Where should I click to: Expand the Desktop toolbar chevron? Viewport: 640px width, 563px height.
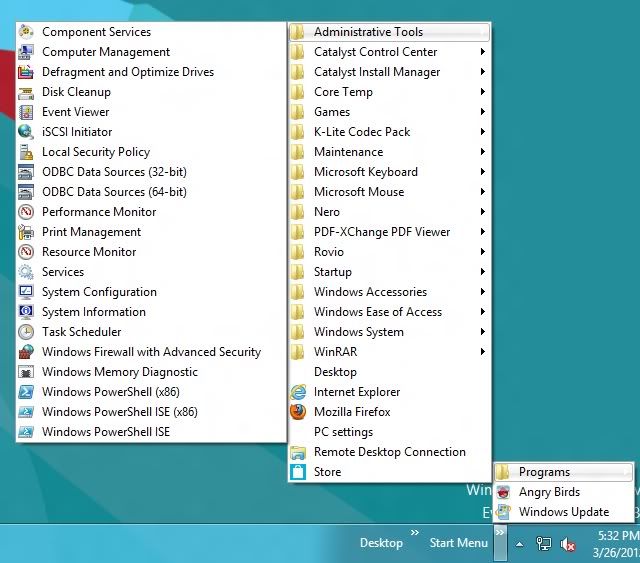click(x=415, y=532)
